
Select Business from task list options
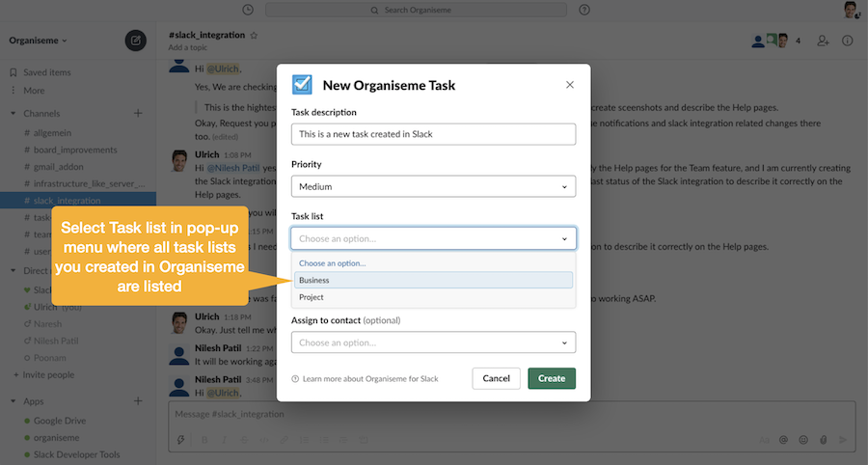[433, 280]
